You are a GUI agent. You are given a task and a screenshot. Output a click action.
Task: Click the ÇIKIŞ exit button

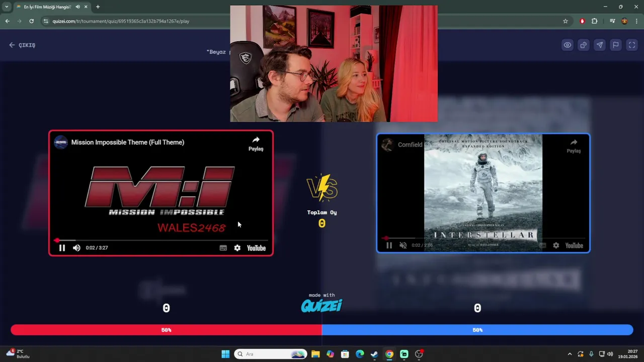coord(22,45)
